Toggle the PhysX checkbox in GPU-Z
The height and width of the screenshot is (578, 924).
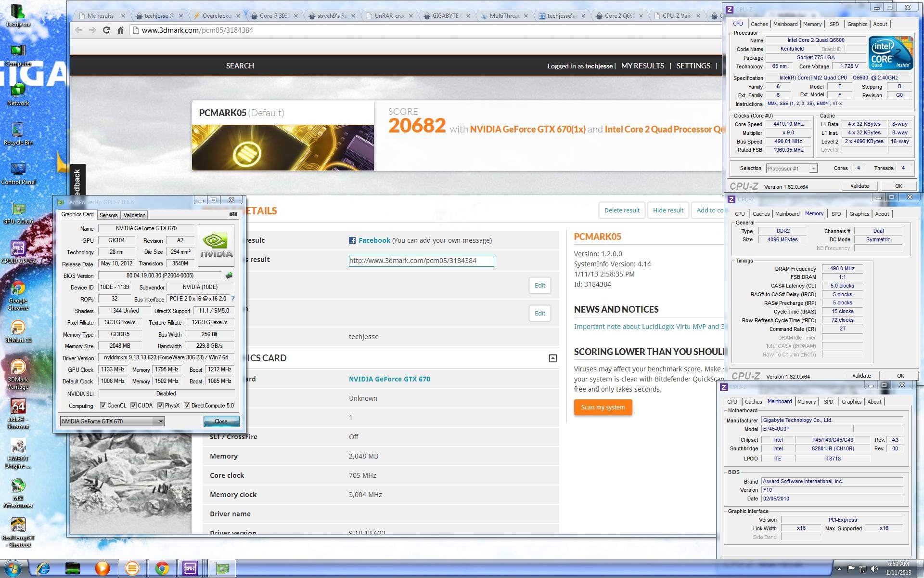click(x=161, y=406)
